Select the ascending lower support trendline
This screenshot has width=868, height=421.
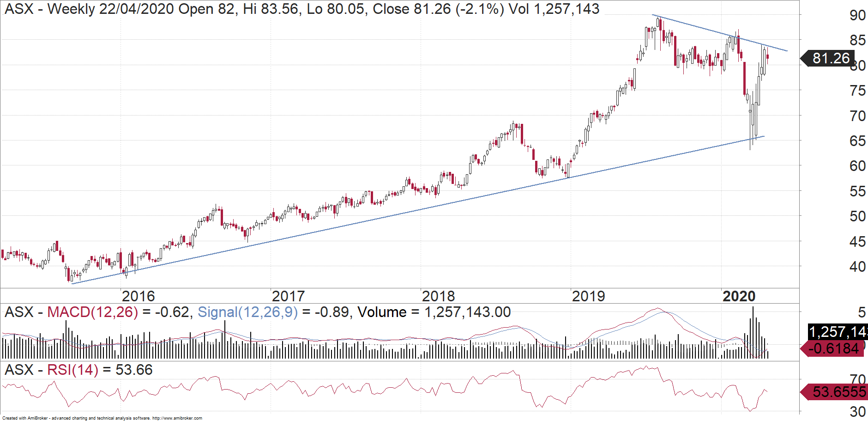[416, 209]
